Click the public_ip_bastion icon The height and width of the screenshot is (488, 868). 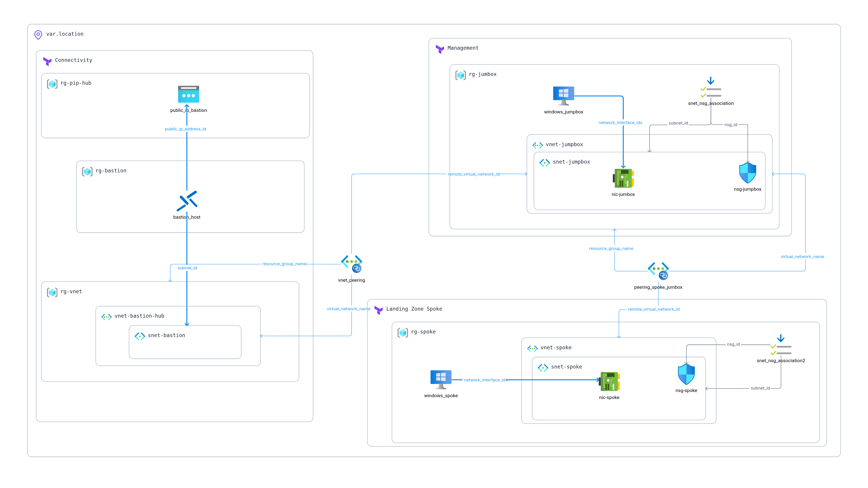188,94
